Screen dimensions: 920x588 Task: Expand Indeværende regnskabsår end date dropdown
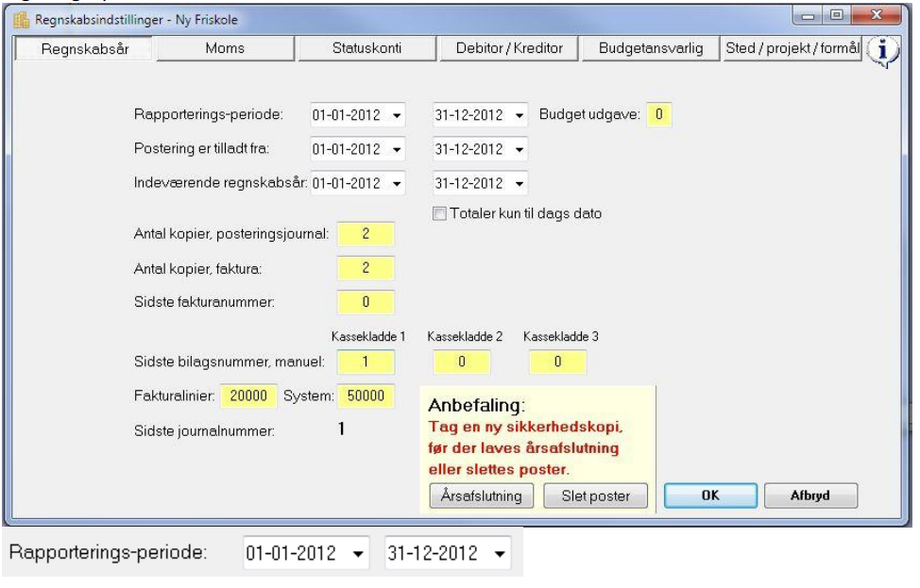click(x=520, y=183)
